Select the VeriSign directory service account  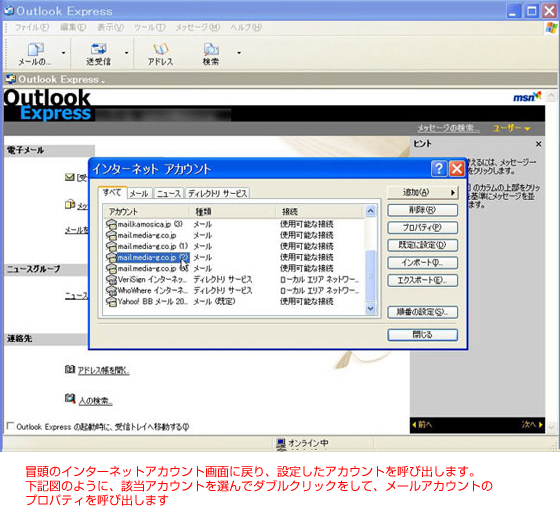point(235,279)
